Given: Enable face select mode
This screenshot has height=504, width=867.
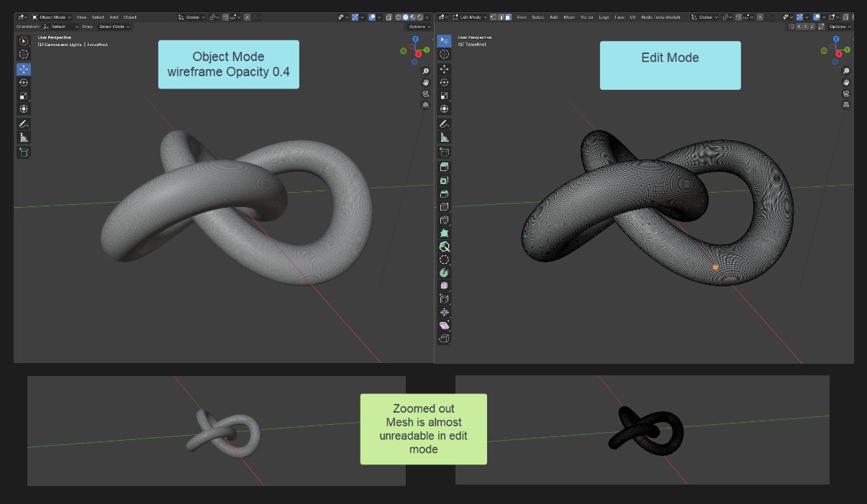Looking at the screenshot, I should [508, 17].
